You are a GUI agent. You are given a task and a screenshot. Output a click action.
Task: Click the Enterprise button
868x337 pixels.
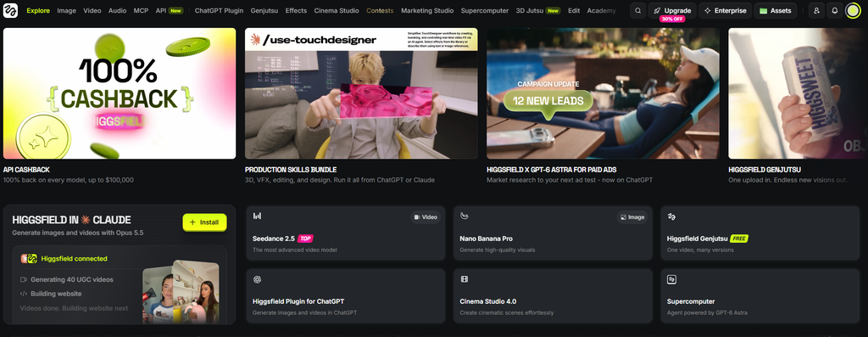click(725, 10)
